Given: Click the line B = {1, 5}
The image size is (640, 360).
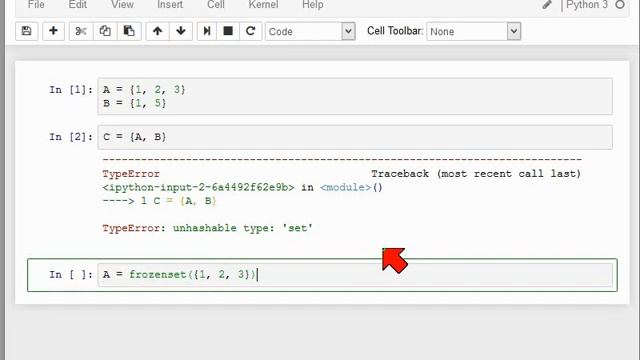Looking at the screenshot, I should (135, 103).
